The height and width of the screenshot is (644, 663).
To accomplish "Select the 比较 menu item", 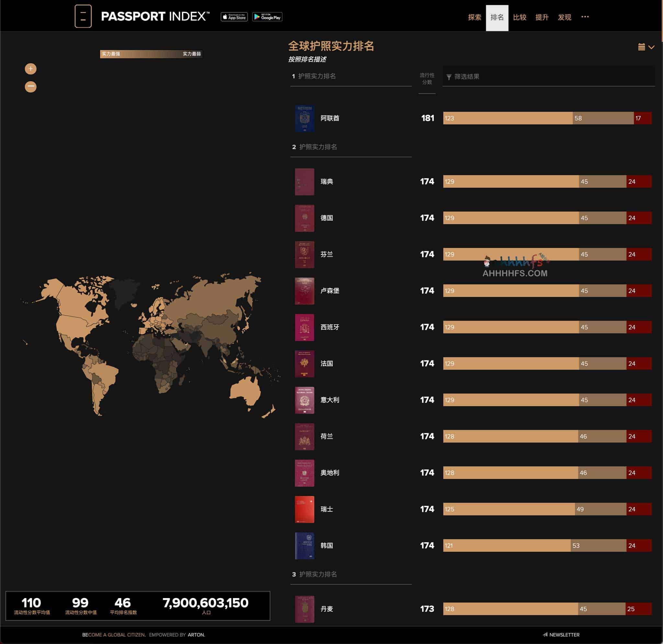I will [x=519, y=17].
